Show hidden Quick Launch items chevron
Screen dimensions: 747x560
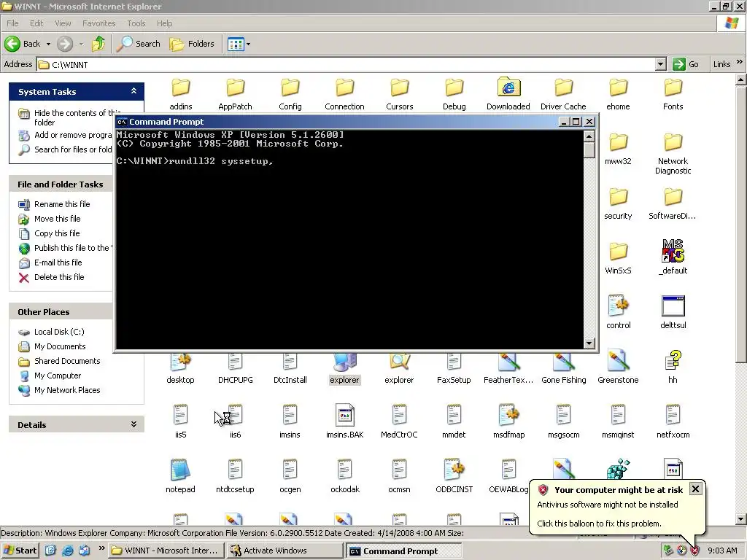[101, 548]
